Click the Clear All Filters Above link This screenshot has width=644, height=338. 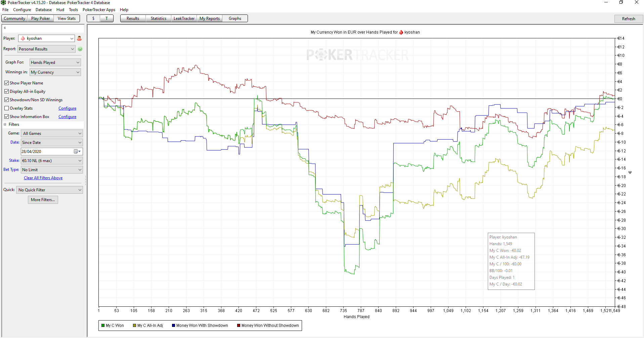(x=43, y=178)
